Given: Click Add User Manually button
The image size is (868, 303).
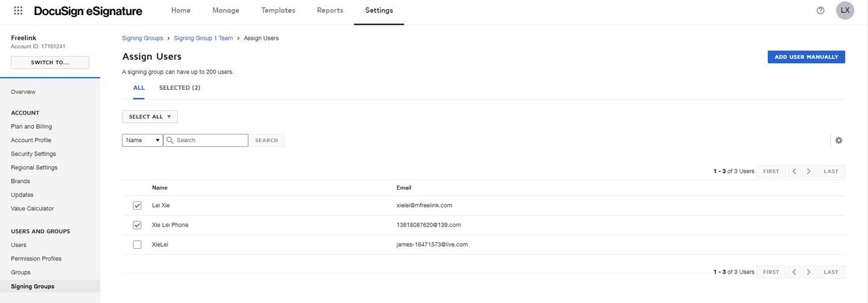Looking at the screenshot, I should pyautogui.click(x=807, y=57).
